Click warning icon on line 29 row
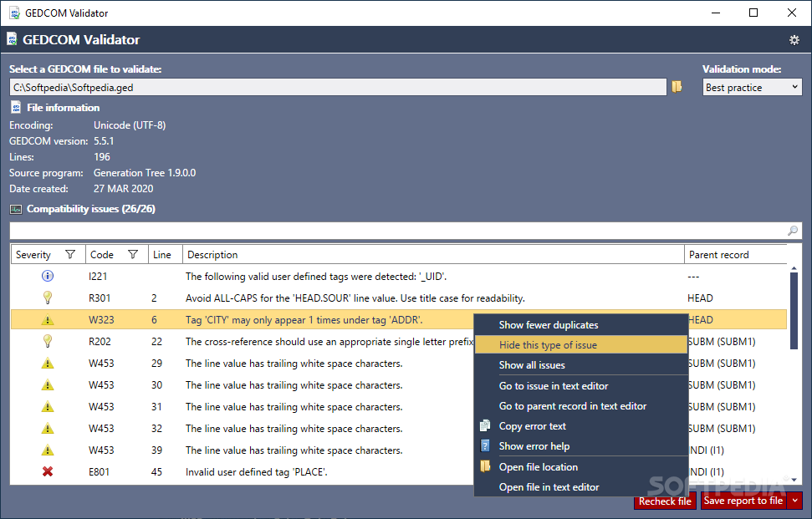This screenshot has height=519, width=812. (47, 364)
